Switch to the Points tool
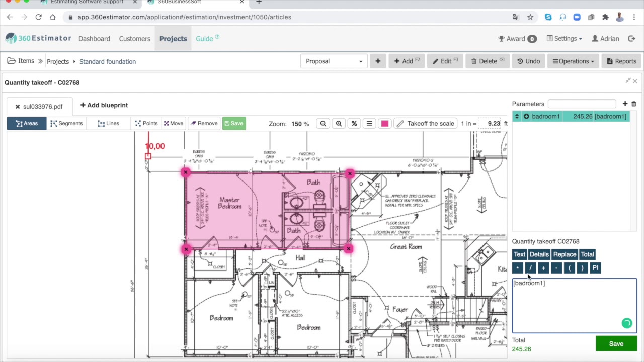 [146, 123]
